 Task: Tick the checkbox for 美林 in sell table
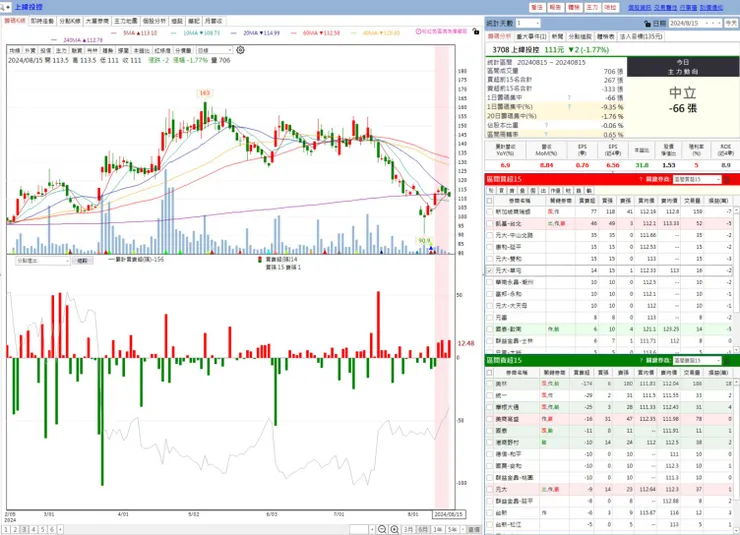pyautogui.click(x=489, y=384)
